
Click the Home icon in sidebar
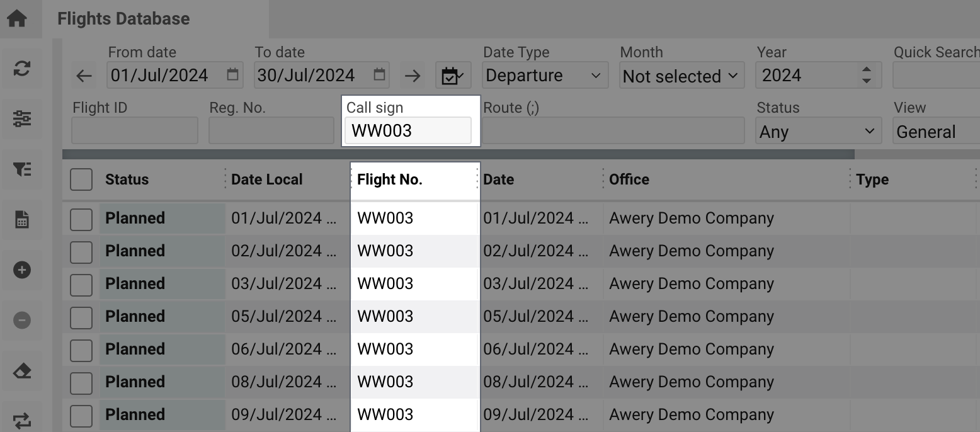tap(17, 18)
